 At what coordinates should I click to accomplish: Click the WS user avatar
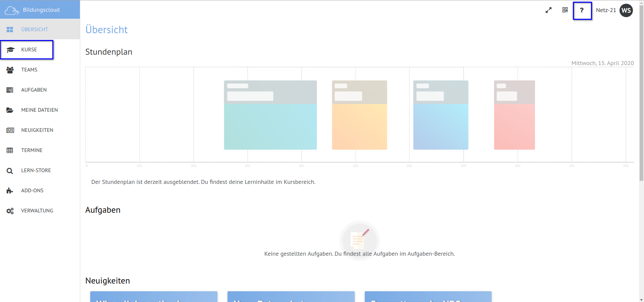(626, 10)
